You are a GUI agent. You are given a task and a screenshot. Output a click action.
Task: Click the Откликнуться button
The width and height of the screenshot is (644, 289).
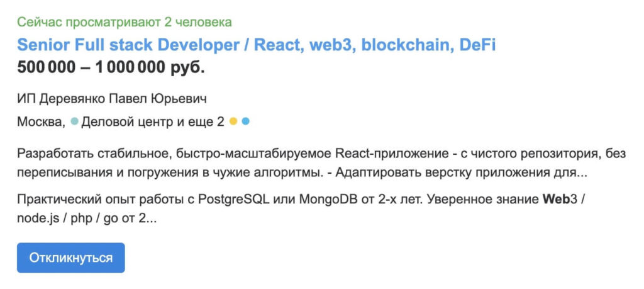pos(70,258)
